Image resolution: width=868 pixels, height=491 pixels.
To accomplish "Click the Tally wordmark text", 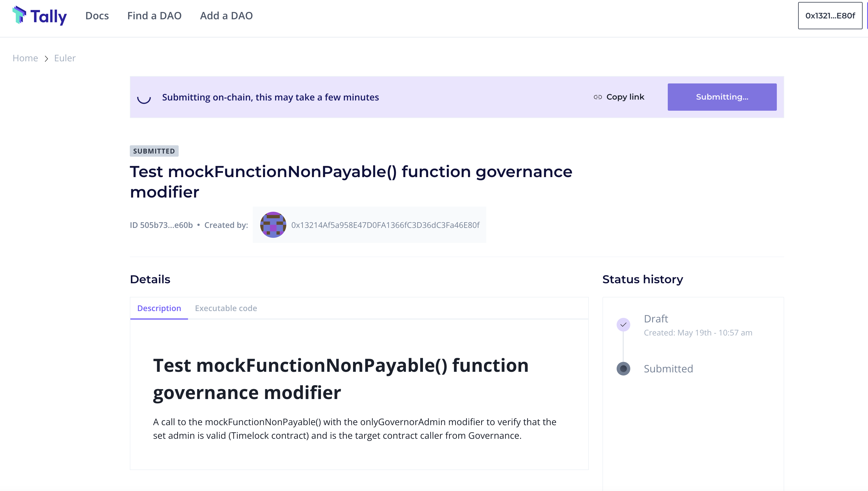I will tap(49, 16).
